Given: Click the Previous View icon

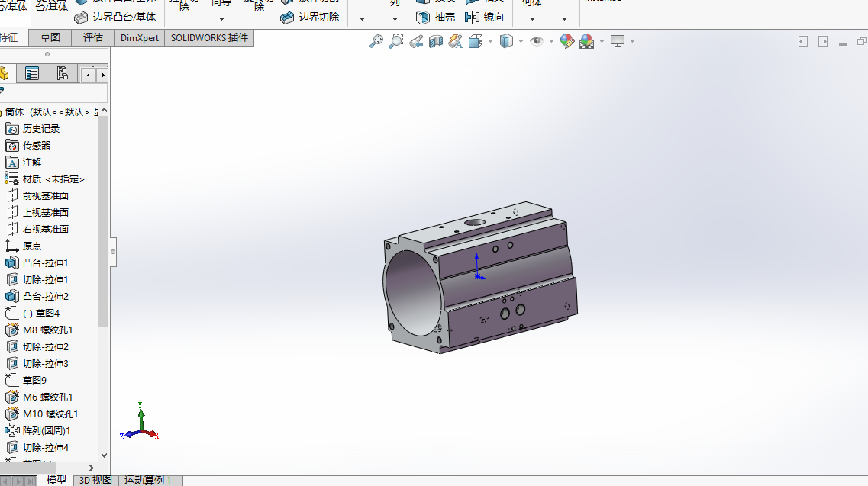Looking at the screenshot, I should tap(416, 41).
